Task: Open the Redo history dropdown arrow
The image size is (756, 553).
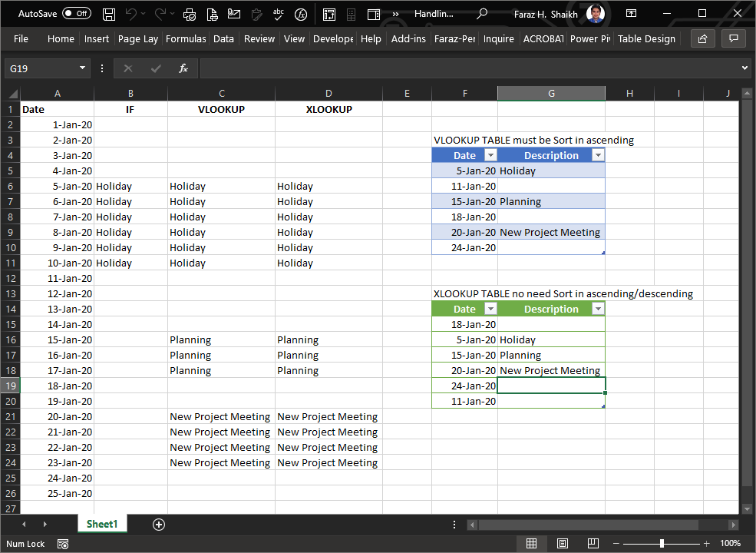Action: pyautogui.click(x=172, y=14)
